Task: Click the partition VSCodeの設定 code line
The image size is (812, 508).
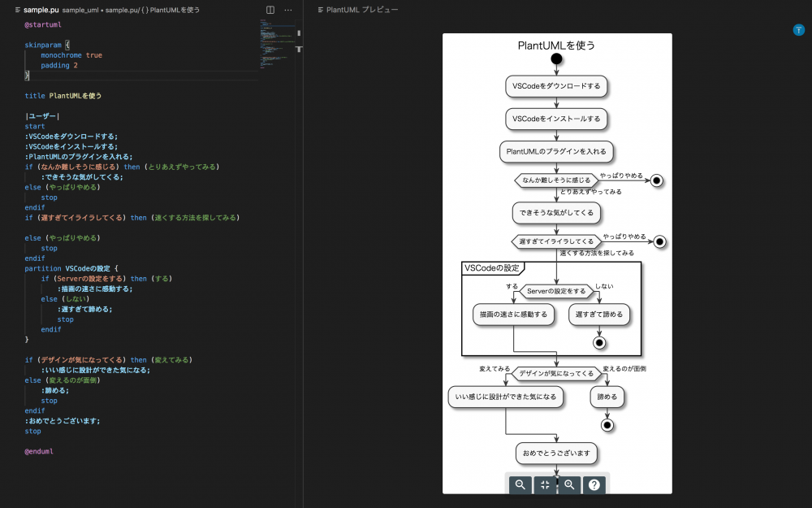Action: pos(71,268)
